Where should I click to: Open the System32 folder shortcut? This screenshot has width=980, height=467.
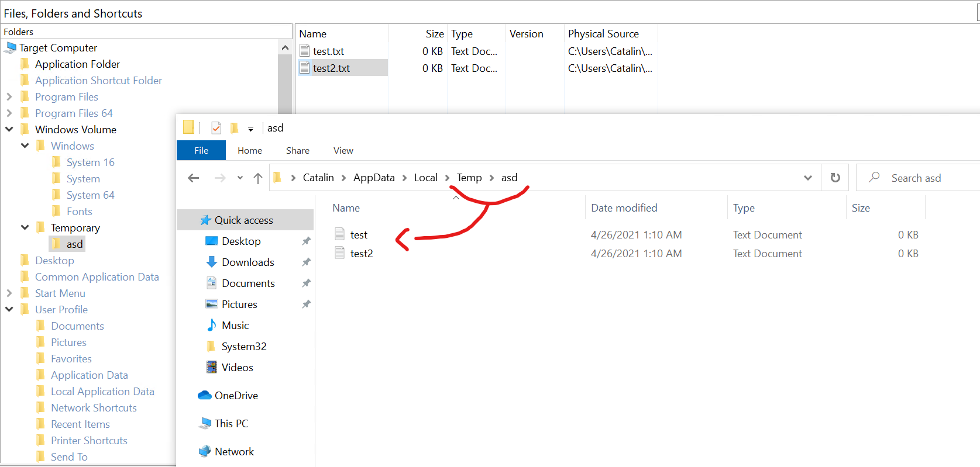[244, 347]
